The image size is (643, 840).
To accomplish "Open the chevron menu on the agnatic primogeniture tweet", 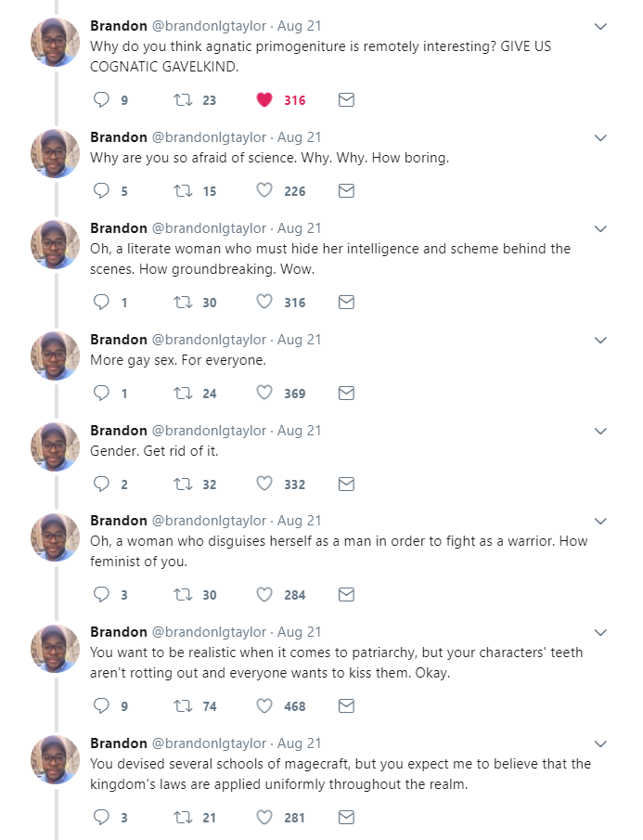I will [600, 27].
